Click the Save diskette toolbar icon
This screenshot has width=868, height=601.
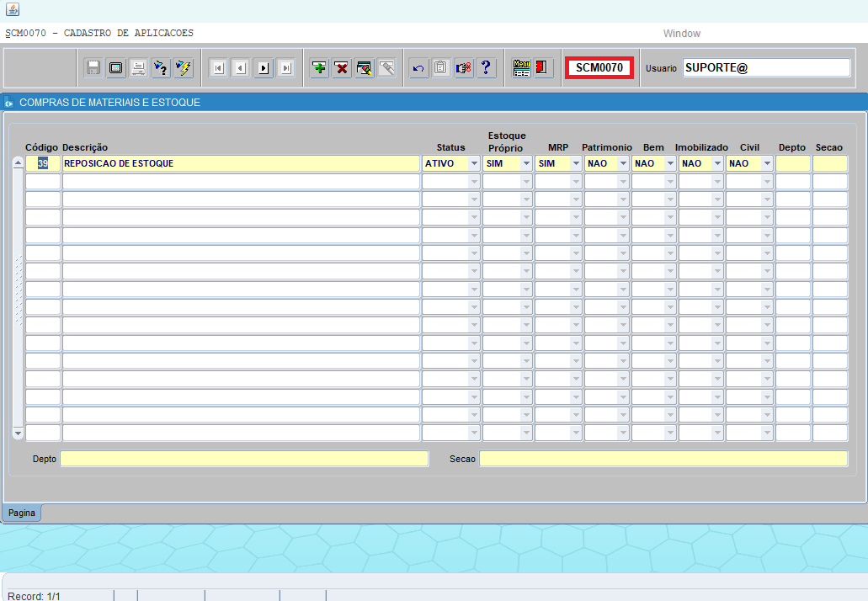tap(93, 68)
